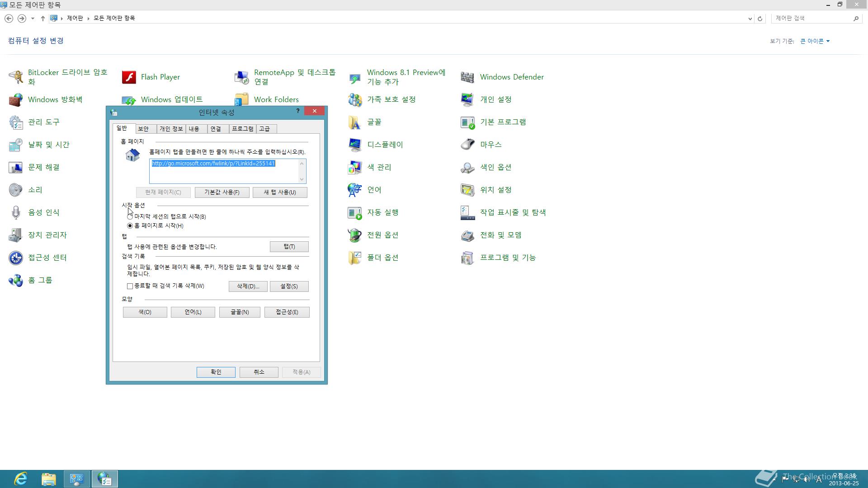Screen dimensions: 868x488
Task: Open 전원 옵션 icon
Action: coord(354,235)
